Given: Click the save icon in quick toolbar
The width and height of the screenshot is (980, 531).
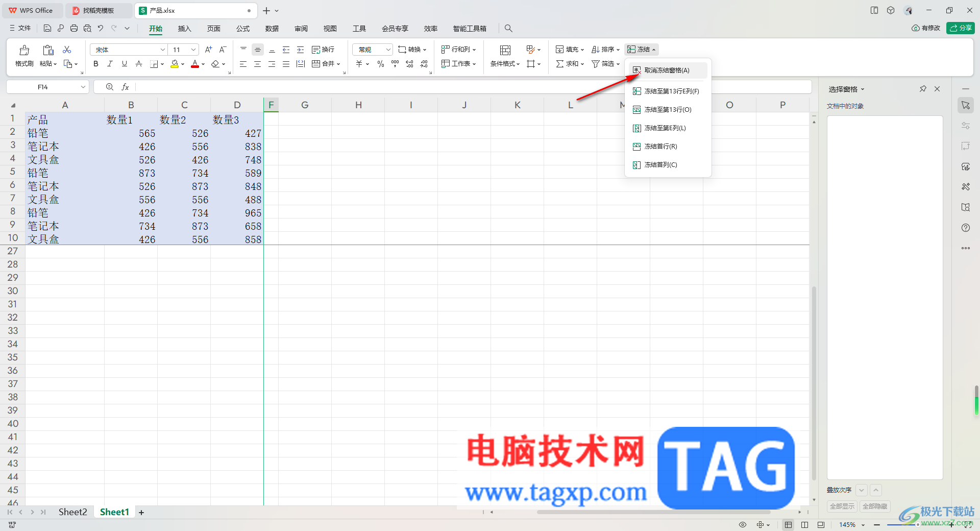Looking at the screenshot, I should 47,28.
